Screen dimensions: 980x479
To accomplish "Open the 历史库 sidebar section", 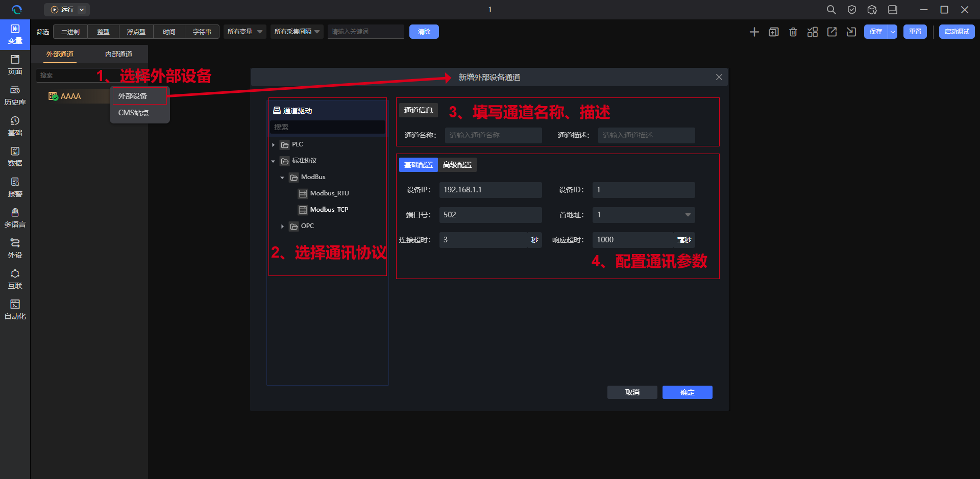I will click(x=15, y=95).
